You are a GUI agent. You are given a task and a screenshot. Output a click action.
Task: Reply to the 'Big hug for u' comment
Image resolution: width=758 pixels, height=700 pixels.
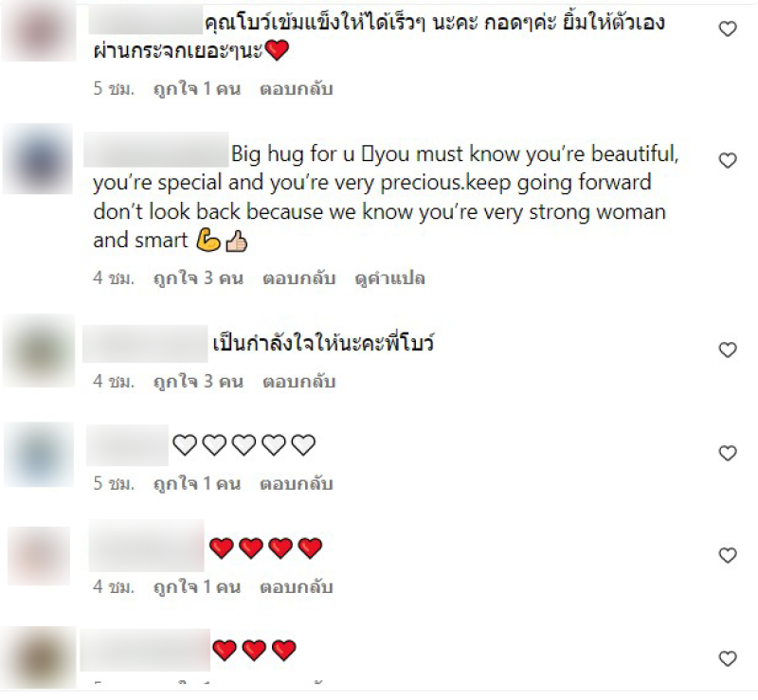click(x=298, y=278)
